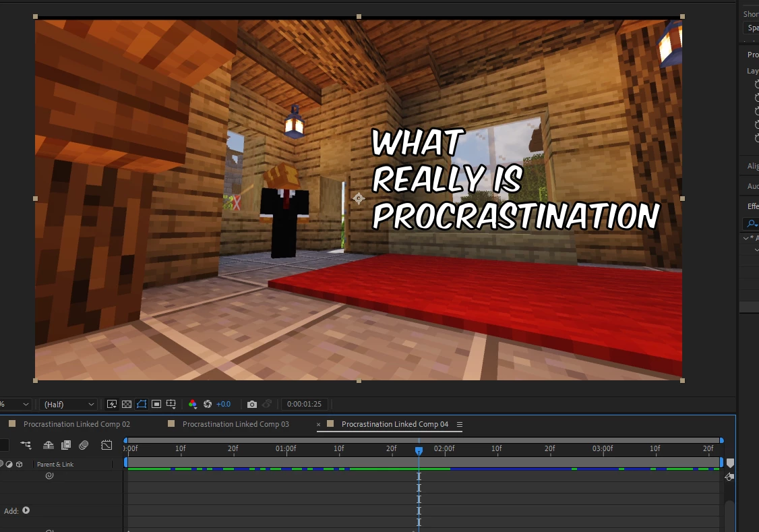
Task: Open the Align panel header
Action: [753, 166]
